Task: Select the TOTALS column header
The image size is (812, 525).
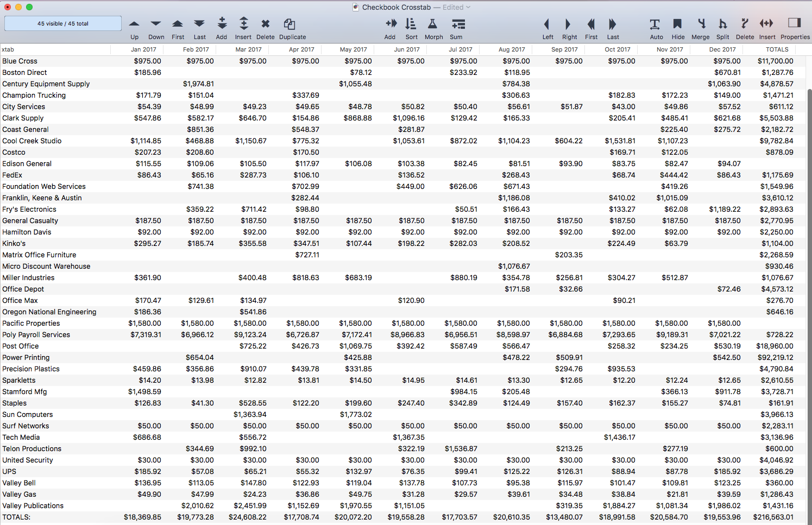Action: [777, 49]
